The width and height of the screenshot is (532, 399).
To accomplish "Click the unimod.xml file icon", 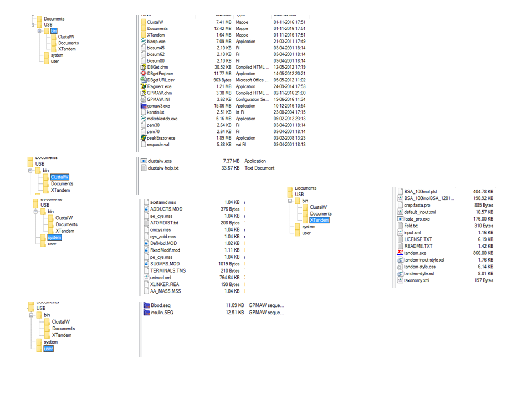I will pos(146,278).
